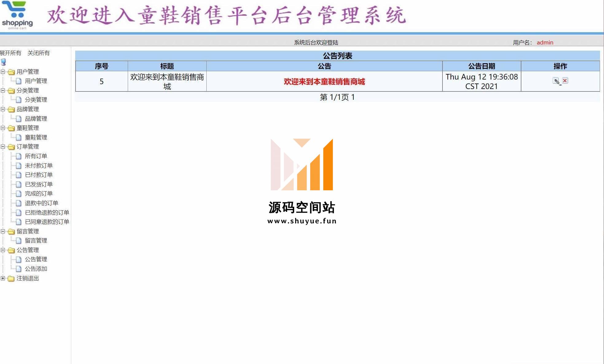604x364 pixels.
Task: Open 公告添加 in the sidebar
Action: tap(36, 269)
